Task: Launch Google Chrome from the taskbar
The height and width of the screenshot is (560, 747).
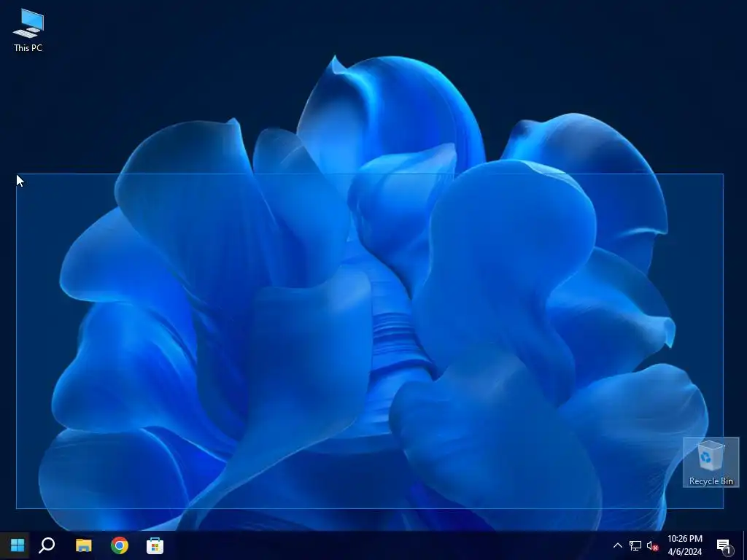Action: [120, 545]
